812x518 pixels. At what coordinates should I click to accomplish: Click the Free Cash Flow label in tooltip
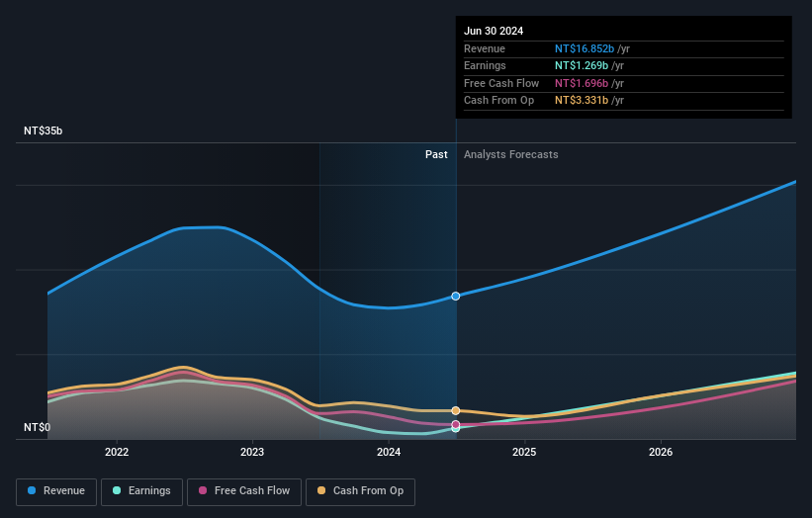point(501,83)
